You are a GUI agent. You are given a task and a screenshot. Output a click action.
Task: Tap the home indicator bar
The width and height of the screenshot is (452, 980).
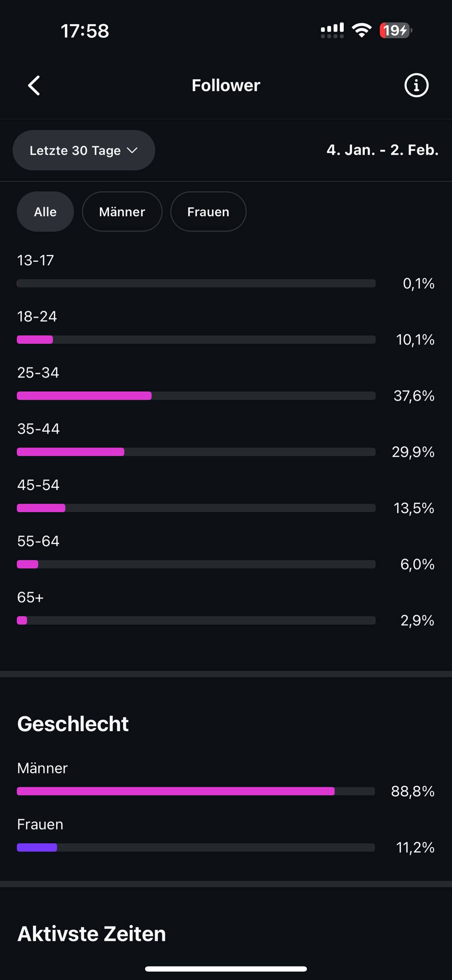pos(226,969)
